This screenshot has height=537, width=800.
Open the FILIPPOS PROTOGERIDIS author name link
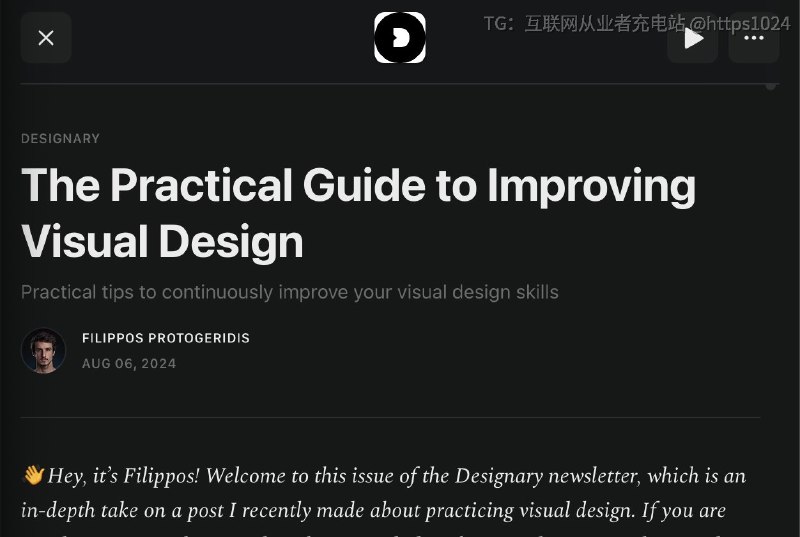pyautogui.click(x=166, y=338)
